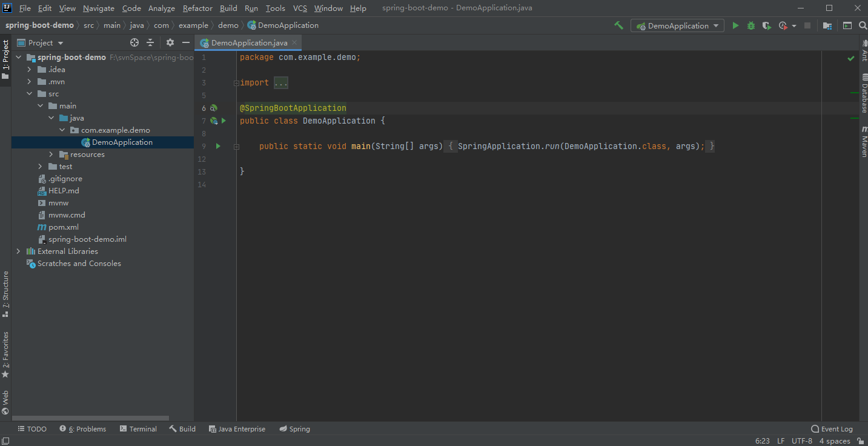Start debugging with the green bug icon
The image size is (868, 446).
(x=751, y=25)
